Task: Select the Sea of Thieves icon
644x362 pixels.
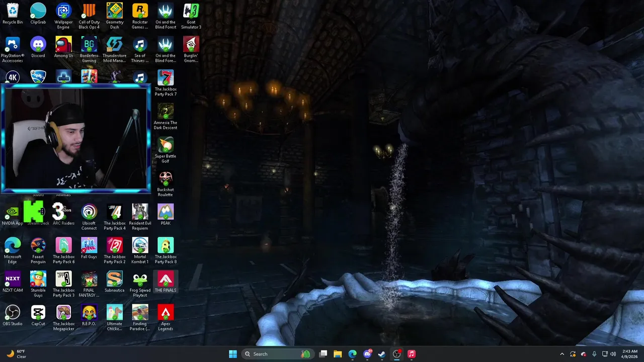Action: coord(140,50)
